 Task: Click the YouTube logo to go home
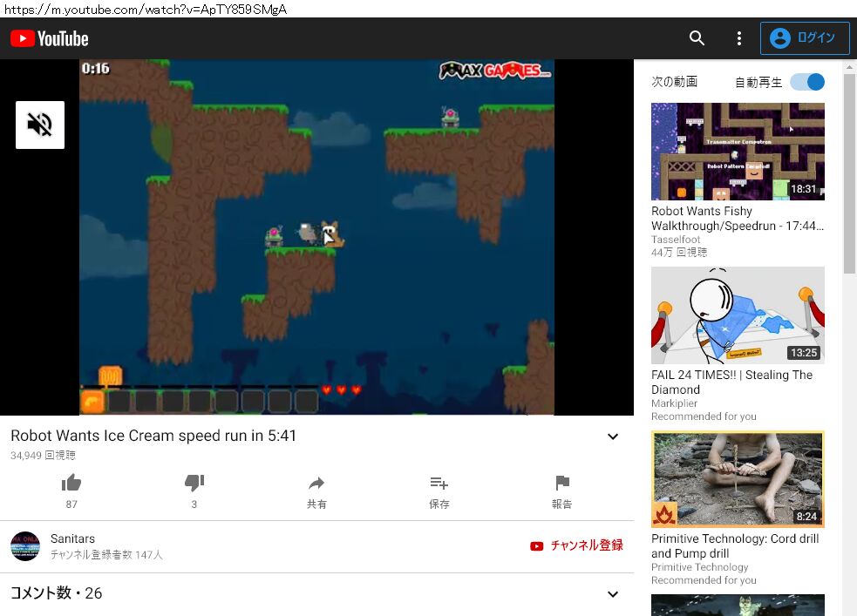click(x=49, y=39)
